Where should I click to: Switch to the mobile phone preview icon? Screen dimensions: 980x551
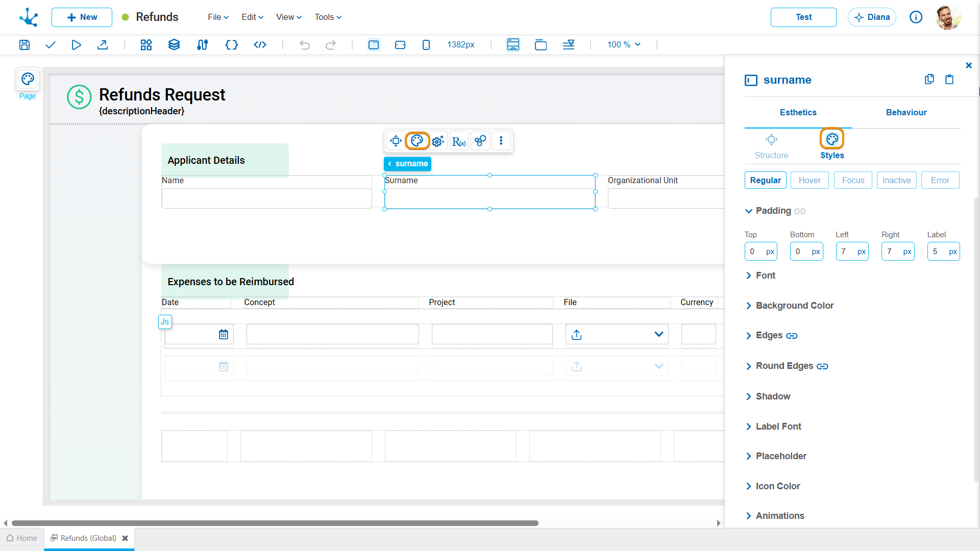(x=426, y=45)
